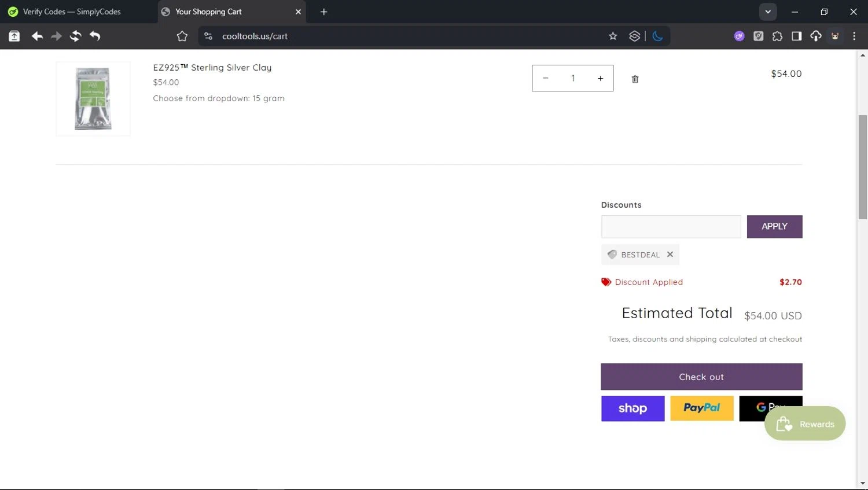The width and height of the screenshot is (868, 490).
Task: Switch to the Verify Codes SimplyCodes tab
Action: 72,12
